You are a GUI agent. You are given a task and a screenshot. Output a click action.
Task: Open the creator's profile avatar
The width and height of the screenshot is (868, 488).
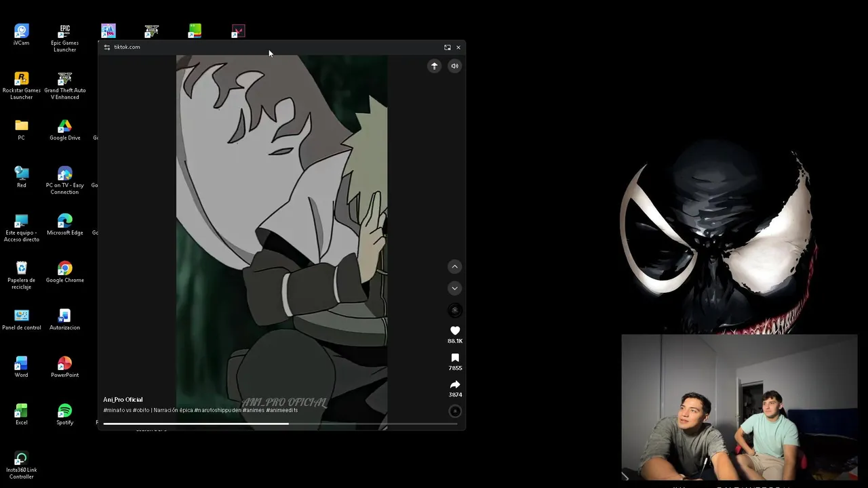pos(455,310)
